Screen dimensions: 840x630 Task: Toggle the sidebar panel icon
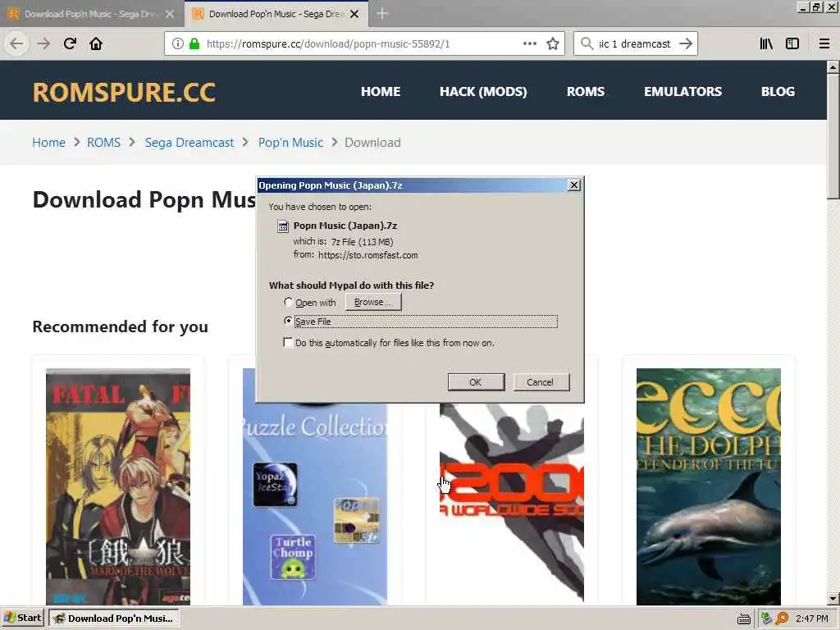[792, 43]
